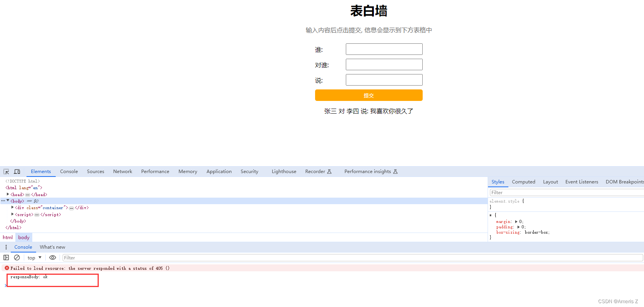This screenshot has width=644, height=307.
Task: Click the Recorder flask icon
Action: [329, 172]
